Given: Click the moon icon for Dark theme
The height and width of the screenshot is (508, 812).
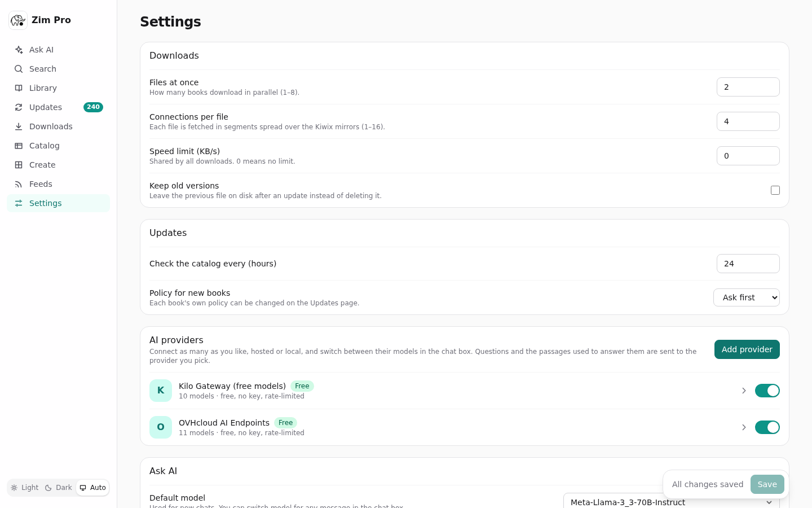Looking at the screenshot, I should coord(48,488).
